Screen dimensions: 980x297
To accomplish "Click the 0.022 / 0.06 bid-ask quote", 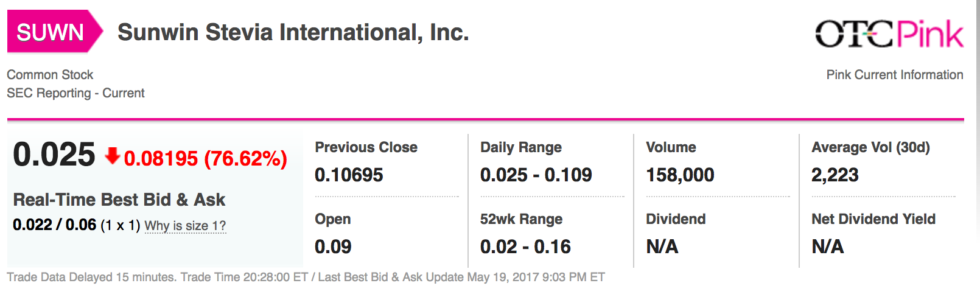I will (55, 225).
